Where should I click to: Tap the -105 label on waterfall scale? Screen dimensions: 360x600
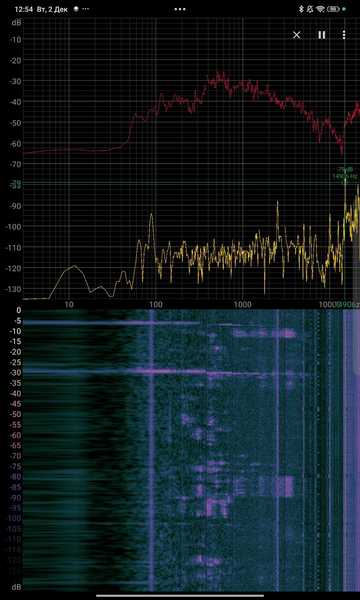pyautogui.click(x=14, y=528)
